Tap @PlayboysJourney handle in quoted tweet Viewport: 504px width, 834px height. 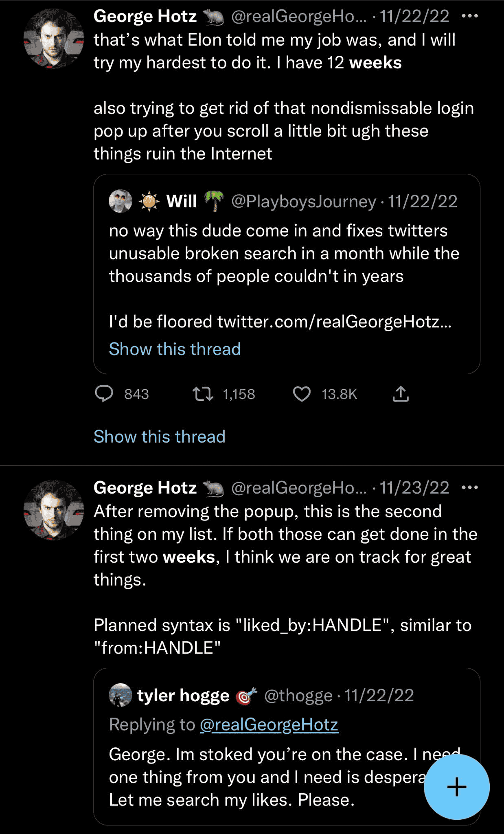click(x=303, y=202)
